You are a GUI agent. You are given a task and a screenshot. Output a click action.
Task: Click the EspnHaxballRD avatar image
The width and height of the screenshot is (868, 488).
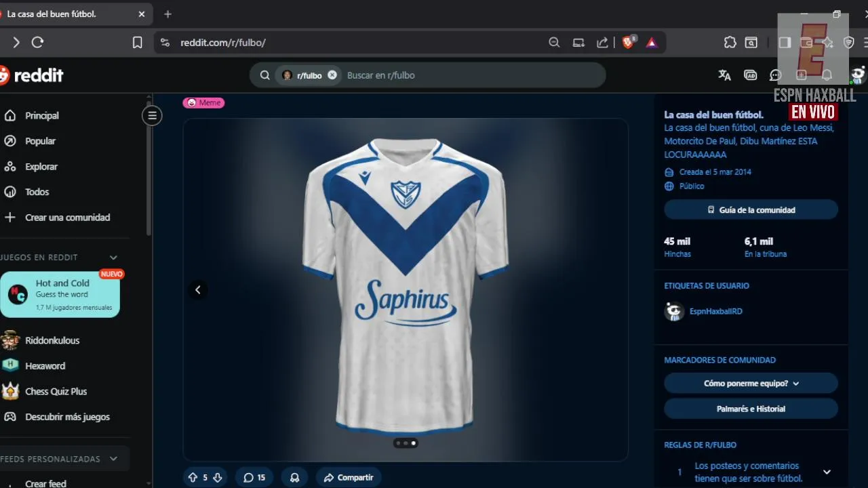(x=674, y=312)
